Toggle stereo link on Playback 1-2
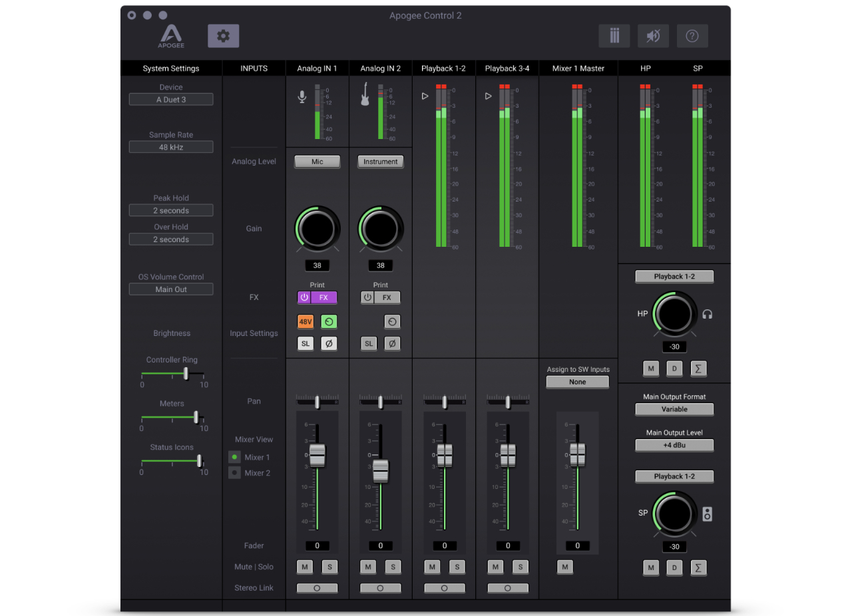Screen dimensions: 852x616 [444, 588]
